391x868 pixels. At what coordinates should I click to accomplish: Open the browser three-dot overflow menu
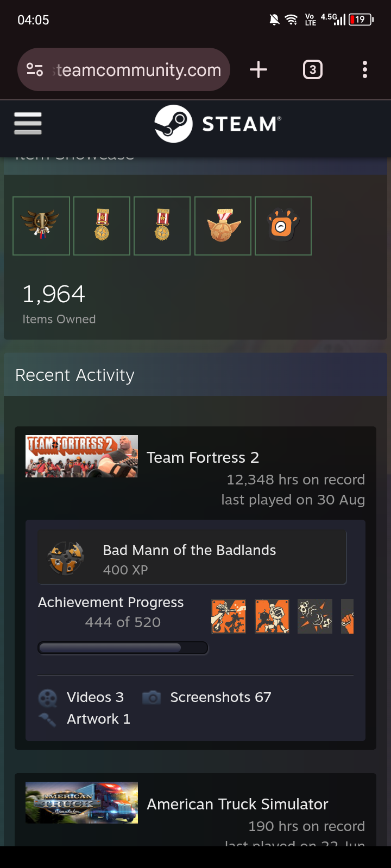click(365, 69)
